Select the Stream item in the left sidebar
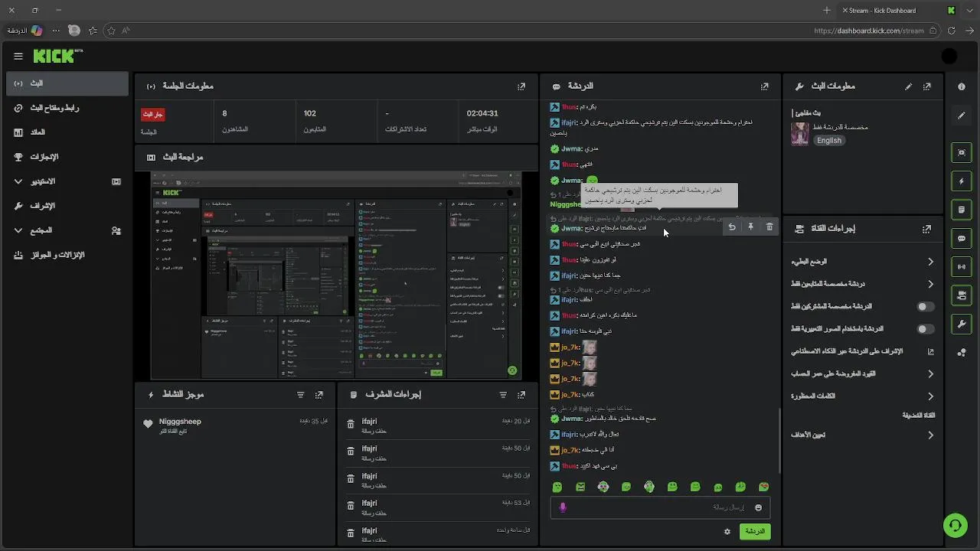Image resolution: width=980 pixels, height=551 pixels. pos(67,83)
